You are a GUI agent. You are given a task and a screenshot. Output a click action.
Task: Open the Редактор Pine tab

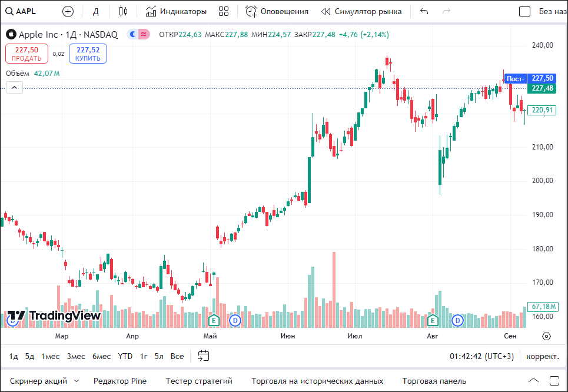(120, 381)
